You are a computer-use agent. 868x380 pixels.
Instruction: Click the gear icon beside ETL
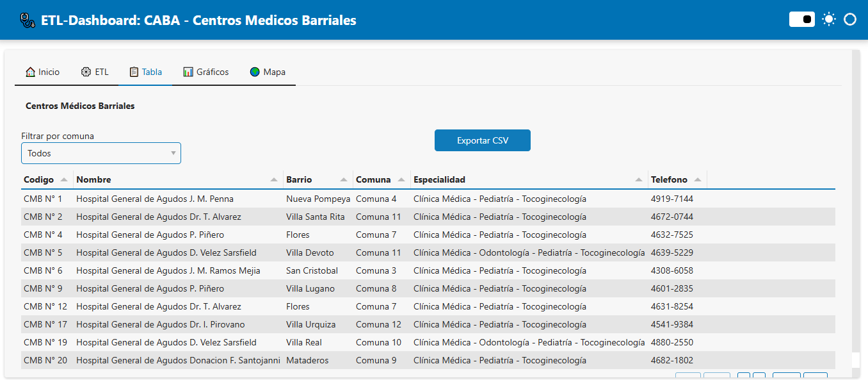pyautogui.click(x=86, y=72)
